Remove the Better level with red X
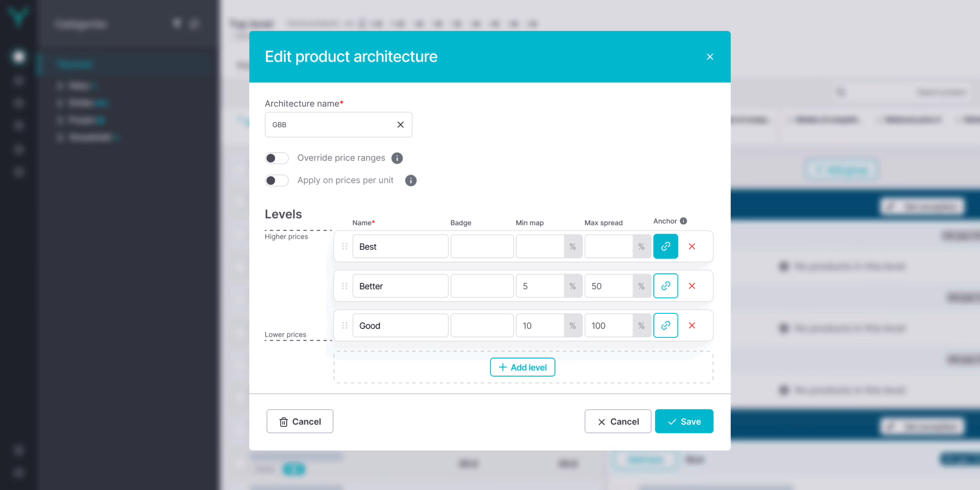 692,286
